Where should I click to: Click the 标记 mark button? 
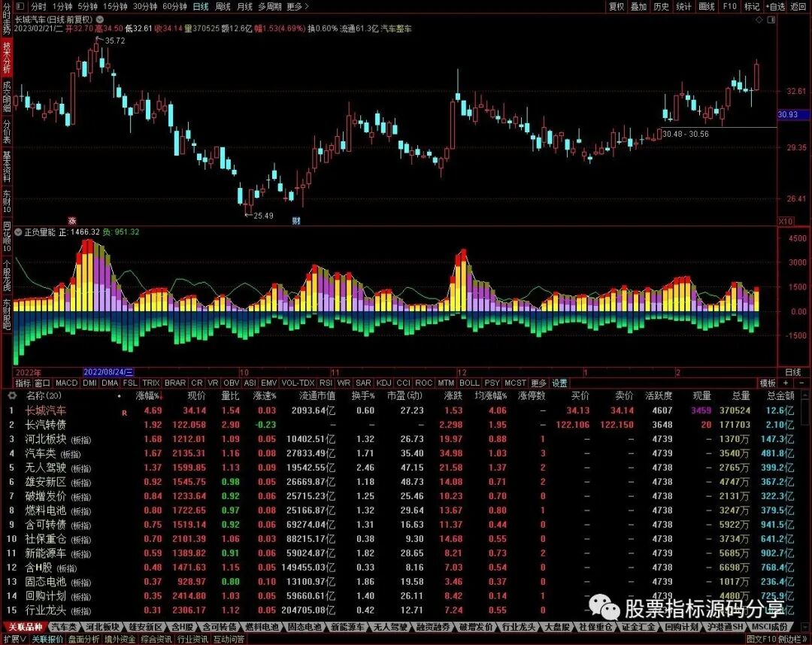pyautogui.click(x=751, y=6)
